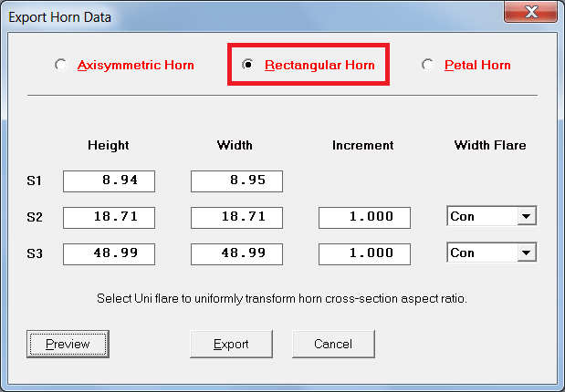Image resolution: width=565 pixels, height=392 pixels.
Task: Edit the S2 Height field 18.71
Action: (x=109, y=217)
